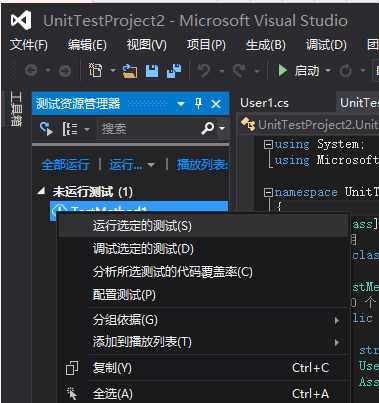Viewport: 379px width, 403px height.
Task: Open the 视图(V) menu
Action: (147, 45)
